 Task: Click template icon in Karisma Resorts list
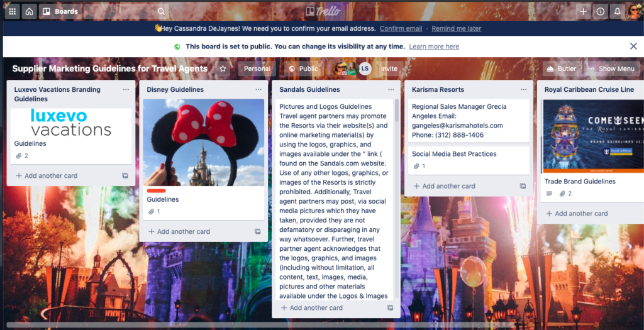(x=523, y=186)
